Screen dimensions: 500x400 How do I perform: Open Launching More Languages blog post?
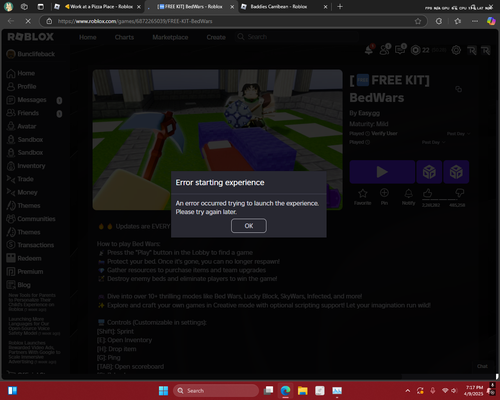pyautogui.click(x=34, y=326)
